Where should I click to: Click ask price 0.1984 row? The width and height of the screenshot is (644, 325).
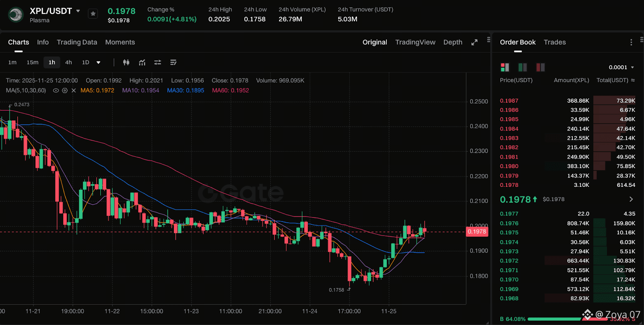pos(568,129)
